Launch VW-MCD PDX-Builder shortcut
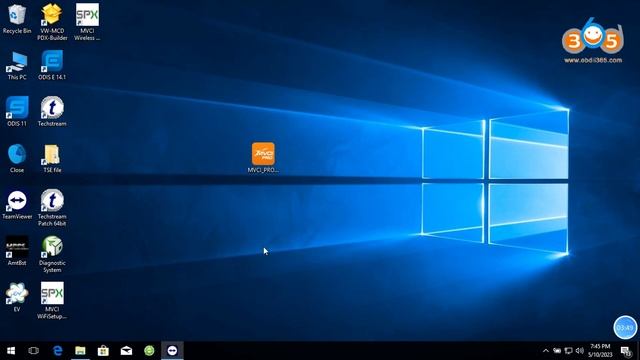This screenshot has height=360, width=640. [52, 22]
